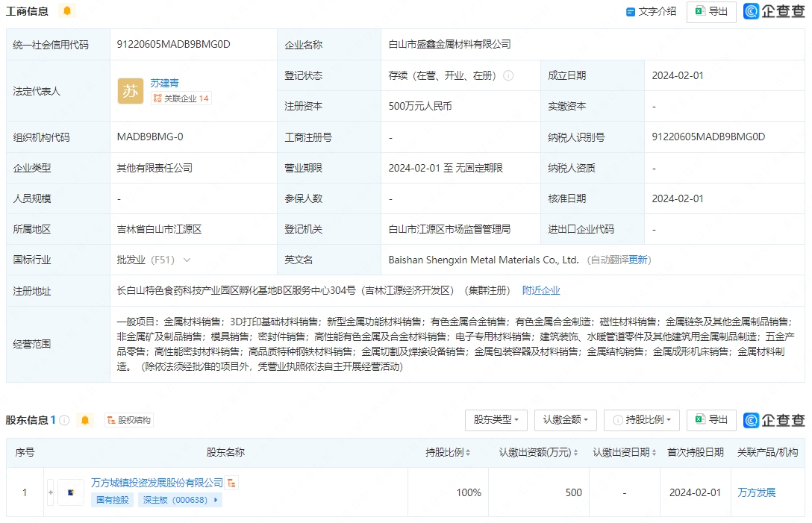The height and width of the screenshot is (523, 812).
Task: Export shareholder table with 导出 button
Action: tap(711, 420)
